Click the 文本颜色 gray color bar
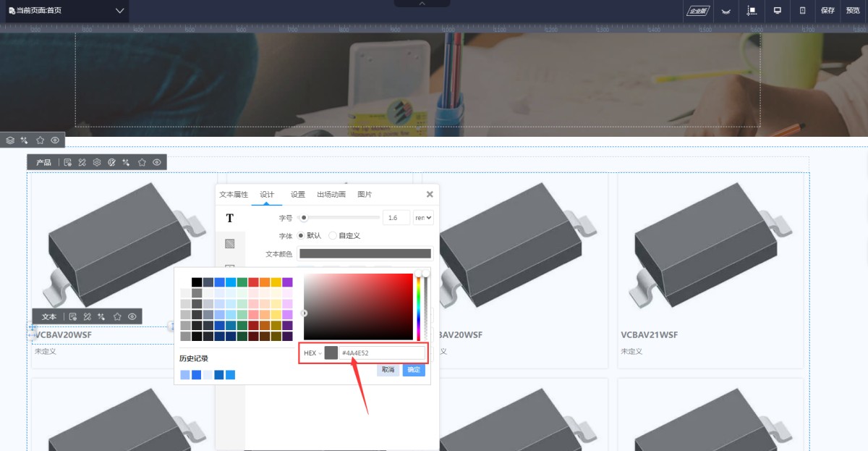The image size is (868, 451). point(365,253)
